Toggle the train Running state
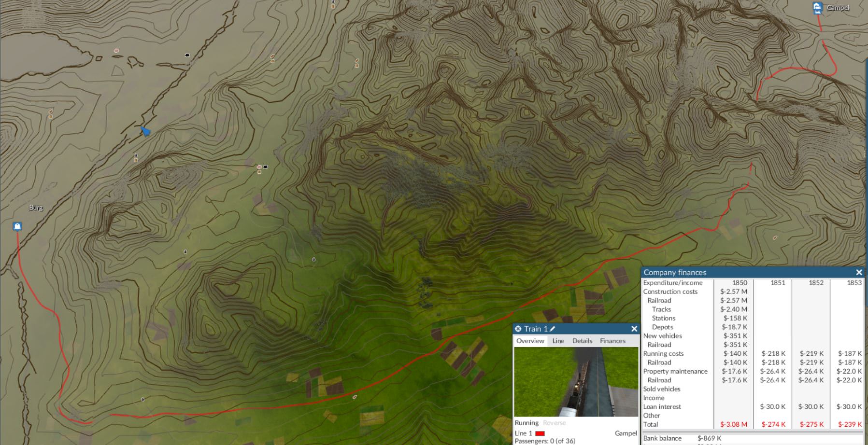 526,423
